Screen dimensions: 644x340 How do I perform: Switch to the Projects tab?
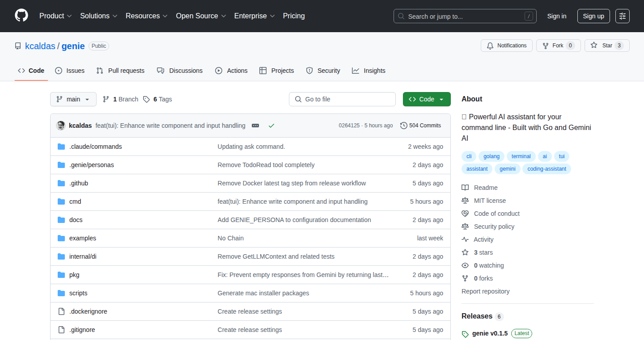(x=276, y=71)
